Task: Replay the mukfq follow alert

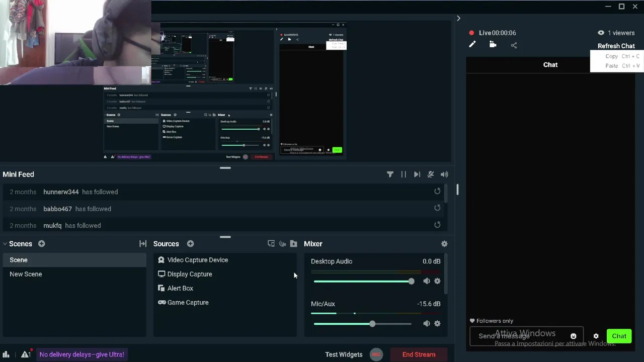Action: coord(437,225)
